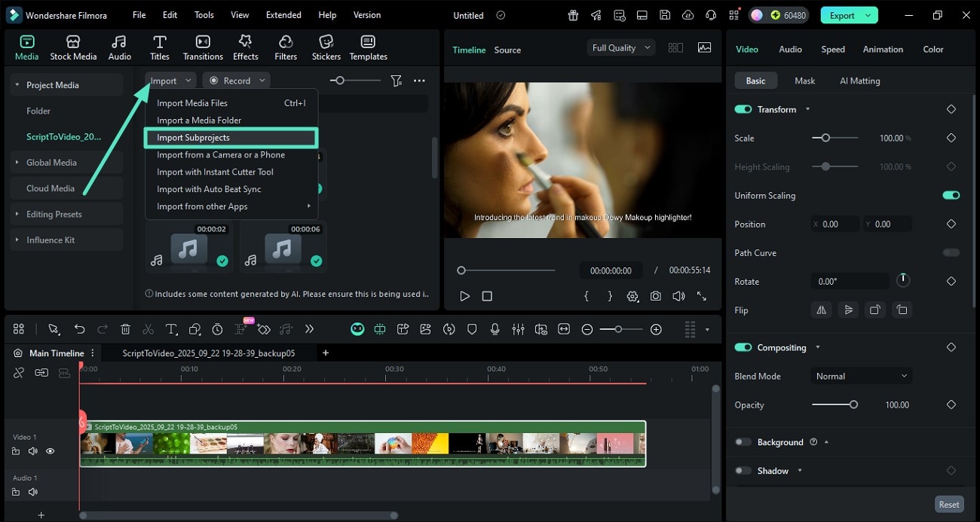Click the voiceover microphone icon
Viewport: 980px width, 522px height.
(495, 329)
